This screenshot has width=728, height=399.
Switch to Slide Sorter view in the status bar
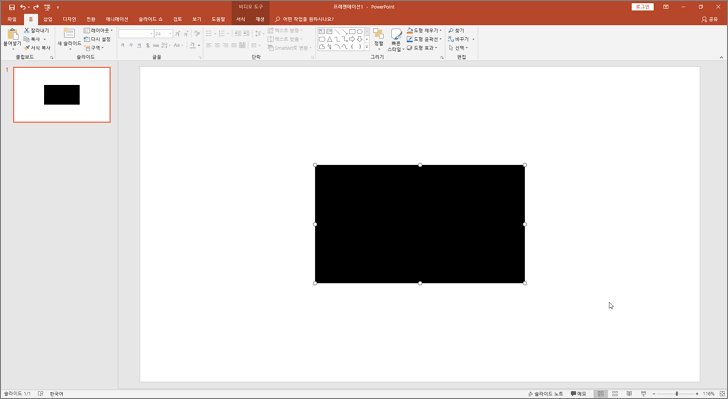coord(615,394)
